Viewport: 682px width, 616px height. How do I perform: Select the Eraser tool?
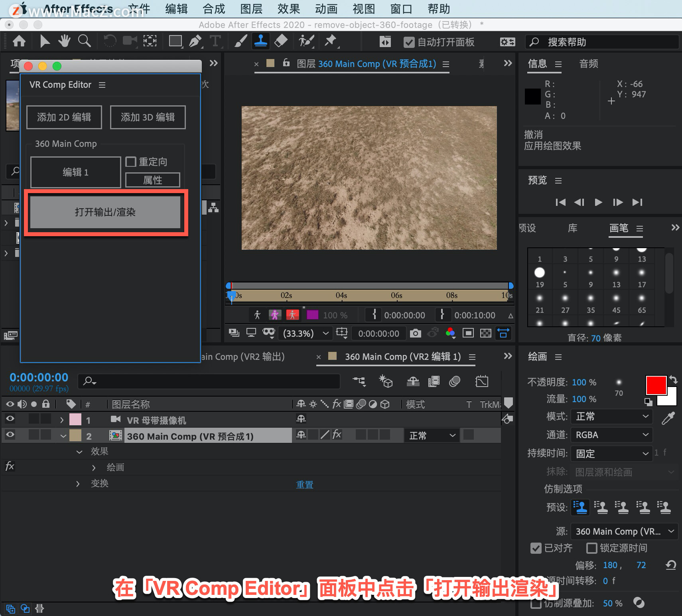[281, 41]
